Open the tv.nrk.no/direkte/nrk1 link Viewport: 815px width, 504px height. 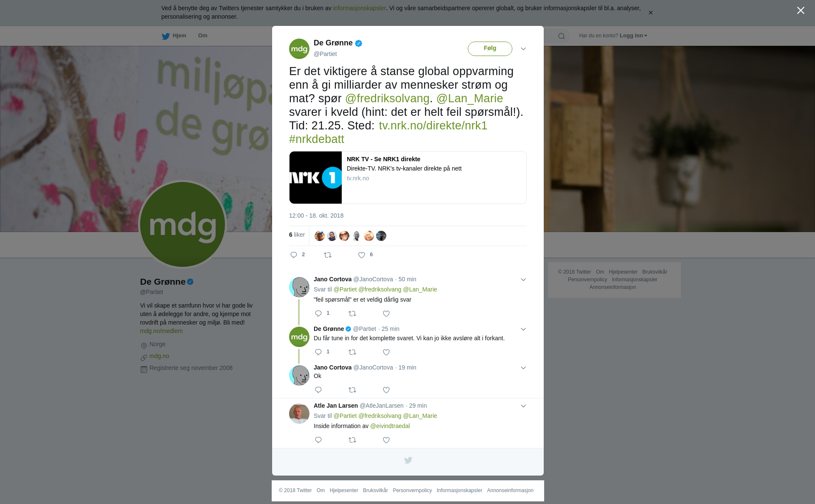[x=433, y=126]
